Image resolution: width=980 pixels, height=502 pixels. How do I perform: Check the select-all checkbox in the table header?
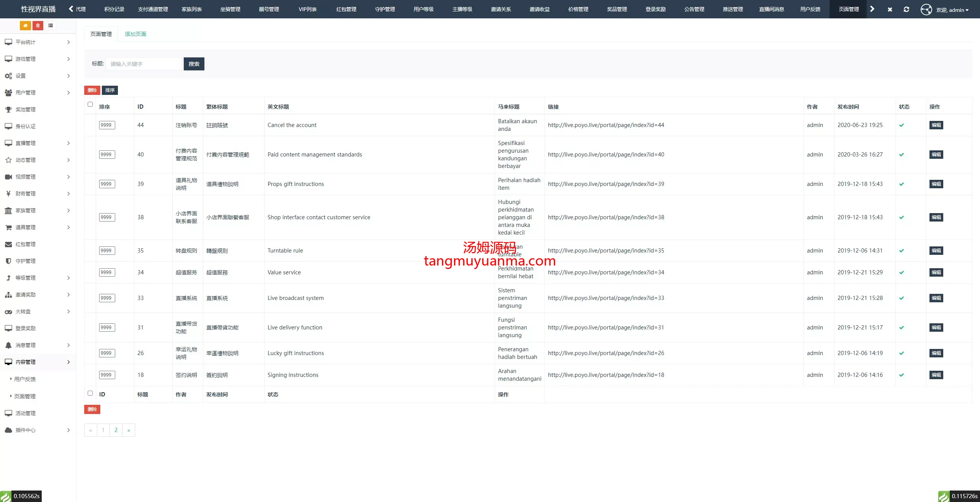(x=90, y=104)
